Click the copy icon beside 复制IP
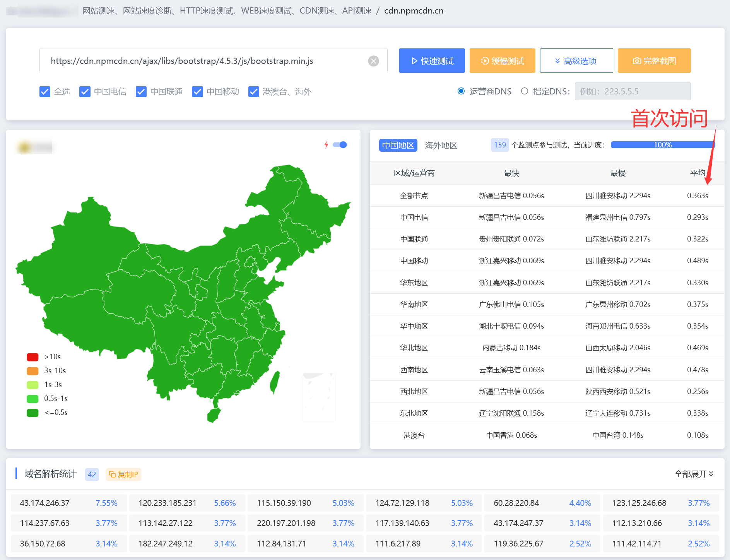This screenshot has width=730, height=560. tap(112, 474)
